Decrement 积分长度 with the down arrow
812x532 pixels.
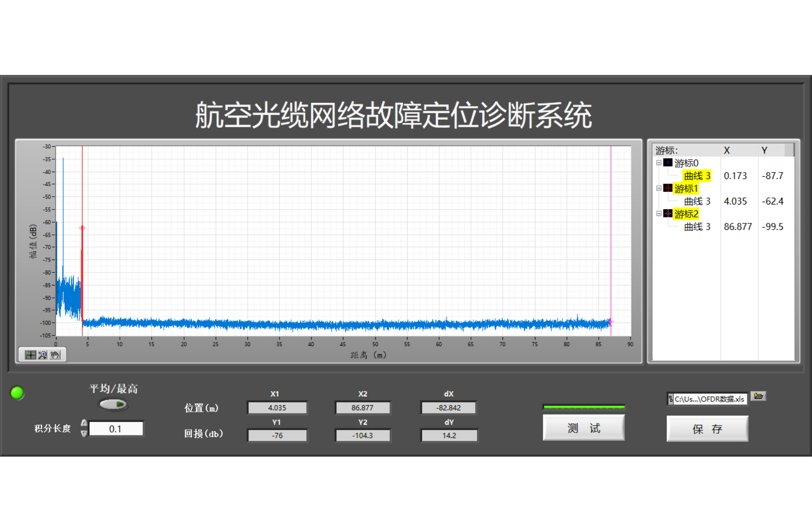click(x=84, y=433)
